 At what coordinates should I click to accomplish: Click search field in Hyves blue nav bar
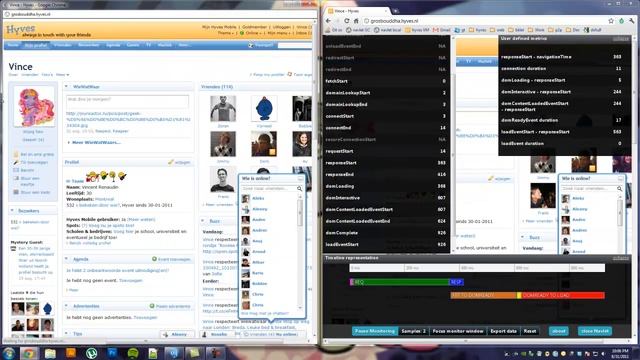tap(294, 45)
